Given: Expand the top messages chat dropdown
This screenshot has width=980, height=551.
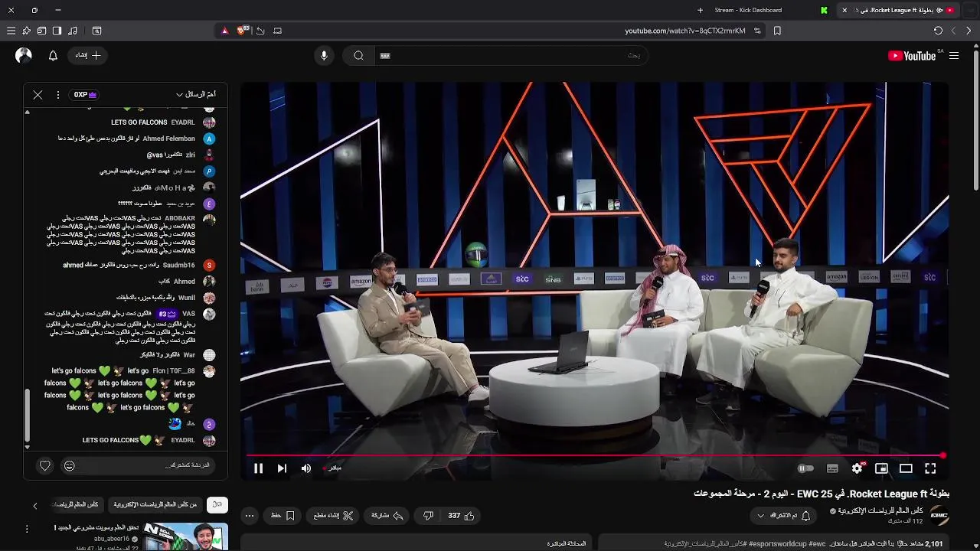Looking at the screenshot, I should point(196,95).
